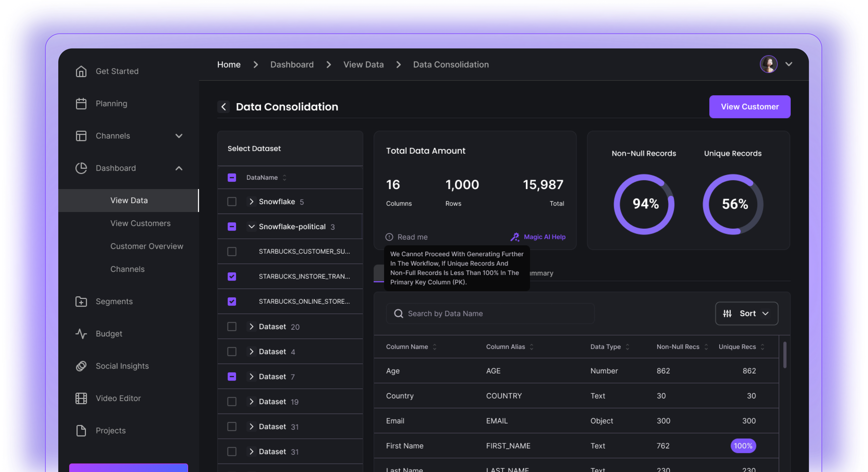Image resolution: width=868 pixels, height=472 pixels.
Task: Expand the Channels sidebar chevron
Action: [x=179, y=136]
